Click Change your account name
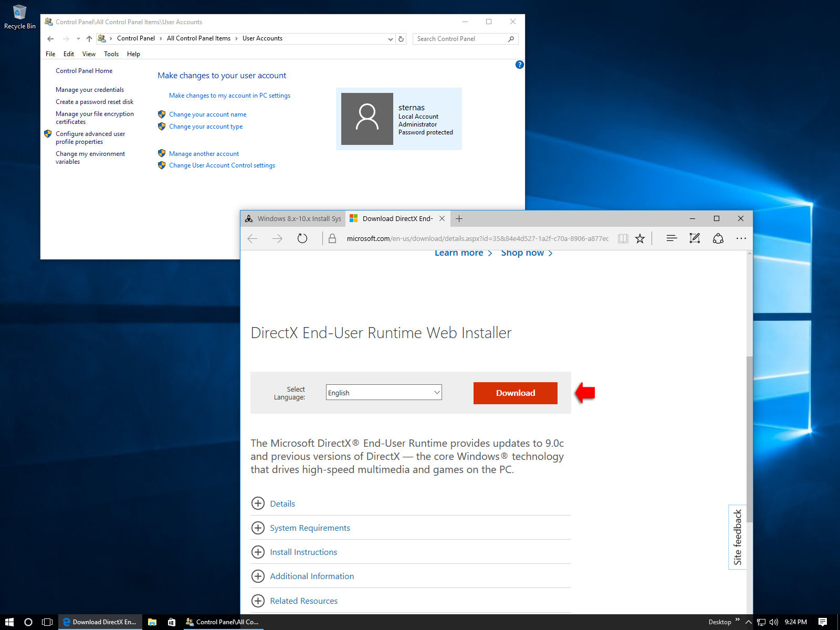Viewport: 840px width, 630px height. pyautogui.click(x=207, y=114)
